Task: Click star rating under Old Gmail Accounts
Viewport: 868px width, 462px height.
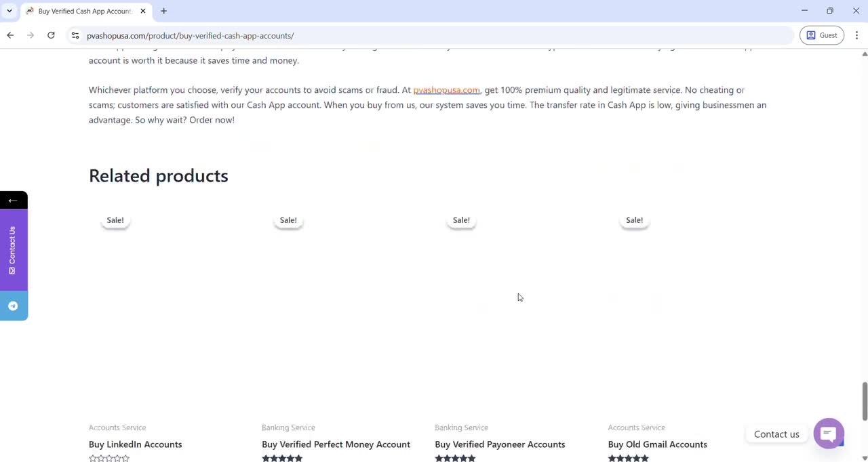Action: tap(629, 458)
